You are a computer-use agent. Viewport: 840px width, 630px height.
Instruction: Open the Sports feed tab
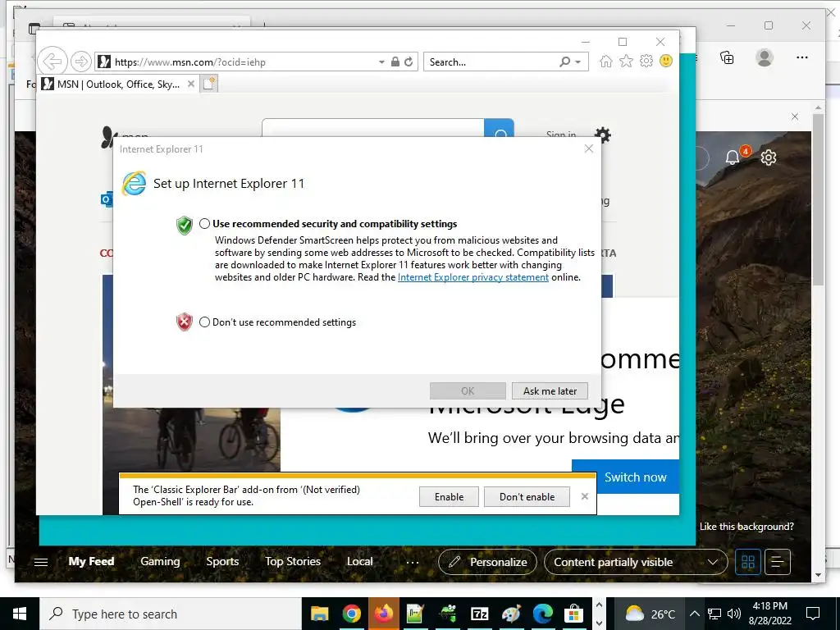222,561
